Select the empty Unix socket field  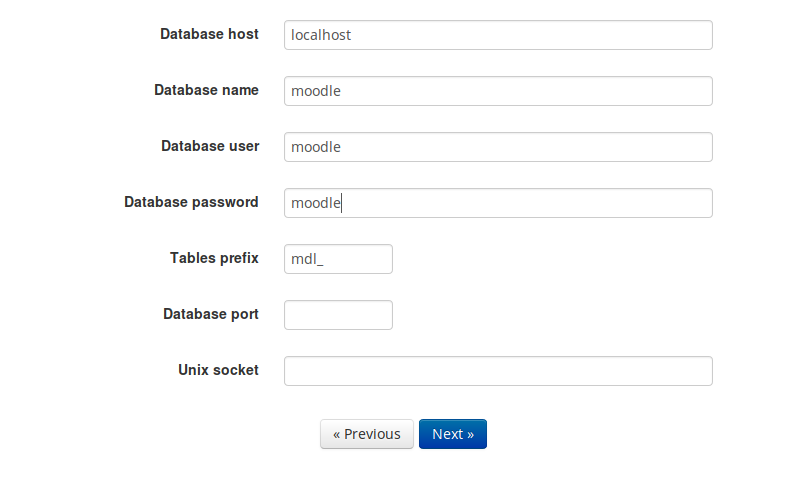[x=498, y=371]
